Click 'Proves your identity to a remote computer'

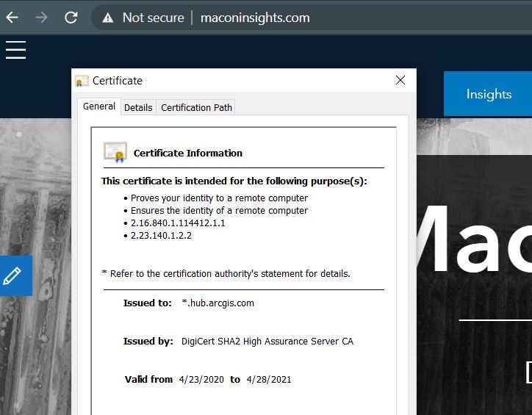(219, 198)
